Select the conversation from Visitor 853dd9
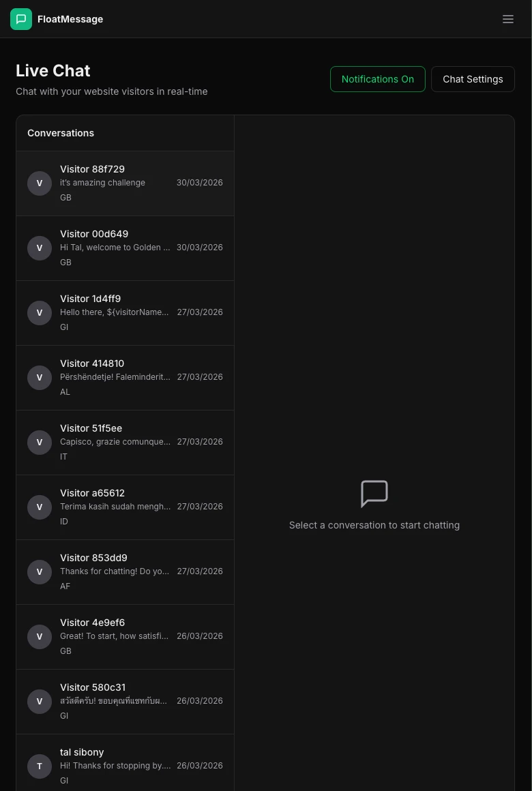 click(x=125, y=572)
